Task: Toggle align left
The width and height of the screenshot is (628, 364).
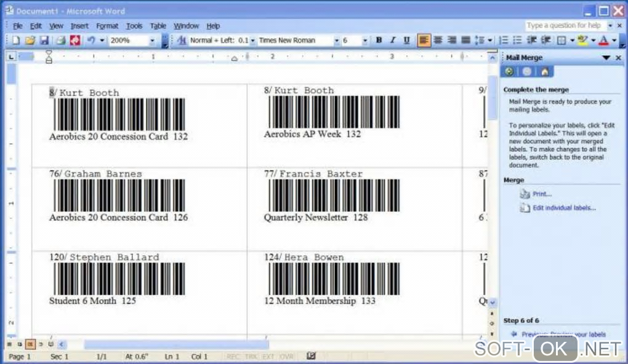Action: tap(424, 41)
